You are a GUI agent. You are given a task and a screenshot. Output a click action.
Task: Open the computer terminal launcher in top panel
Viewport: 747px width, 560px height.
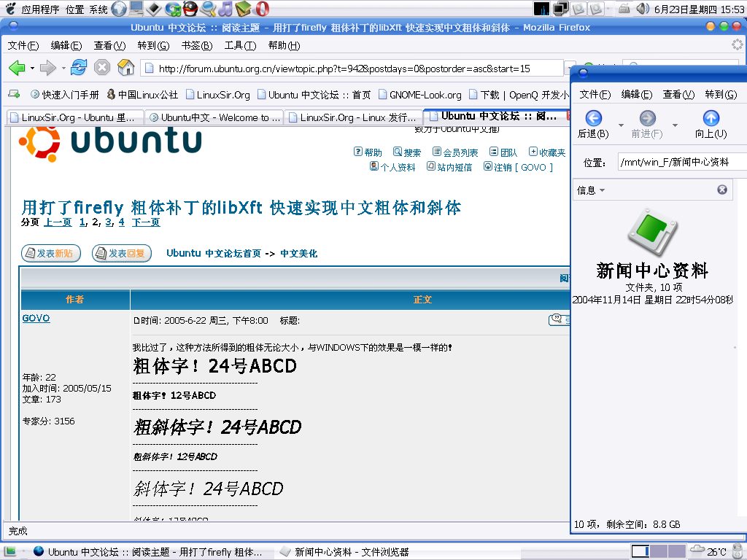click(x=136, y=9)
